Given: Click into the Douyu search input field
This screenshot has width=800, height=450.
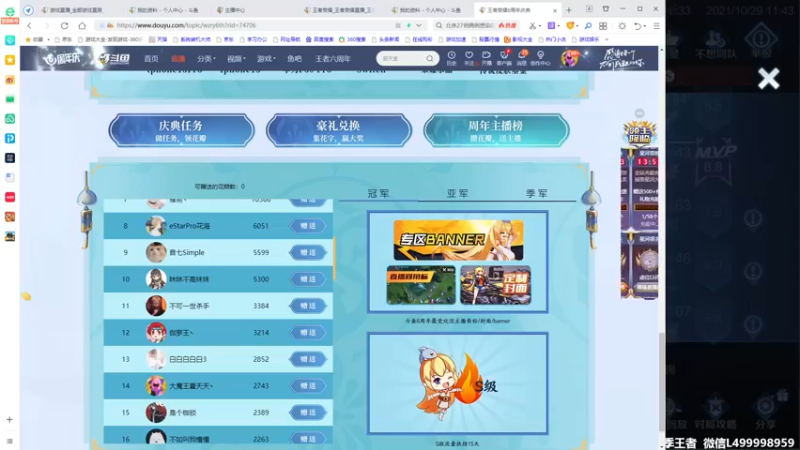Looking at the screenshot, I should 403,59.
